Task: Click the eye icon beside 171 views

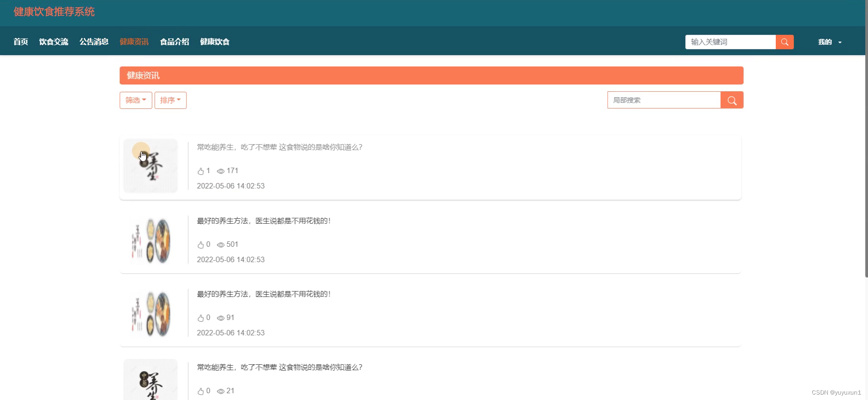Action: coord(221,171)
